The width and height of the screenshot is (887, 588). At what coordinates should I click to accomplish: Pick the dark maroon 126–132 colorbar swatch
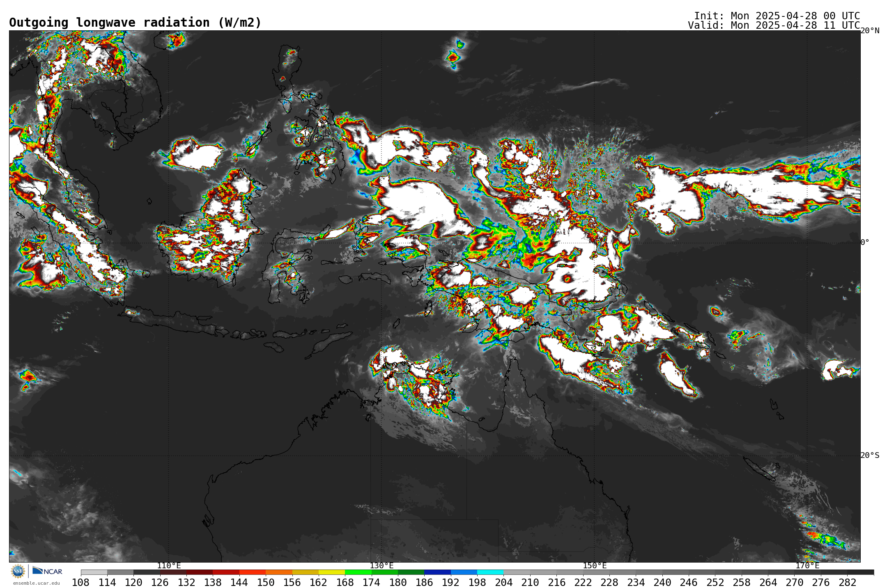tap(173, 572)
